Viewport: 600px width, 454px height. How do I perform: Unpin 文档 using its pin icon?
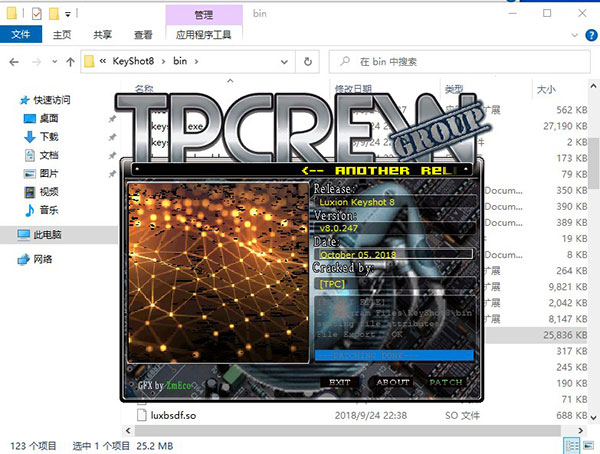click(112, 155)
